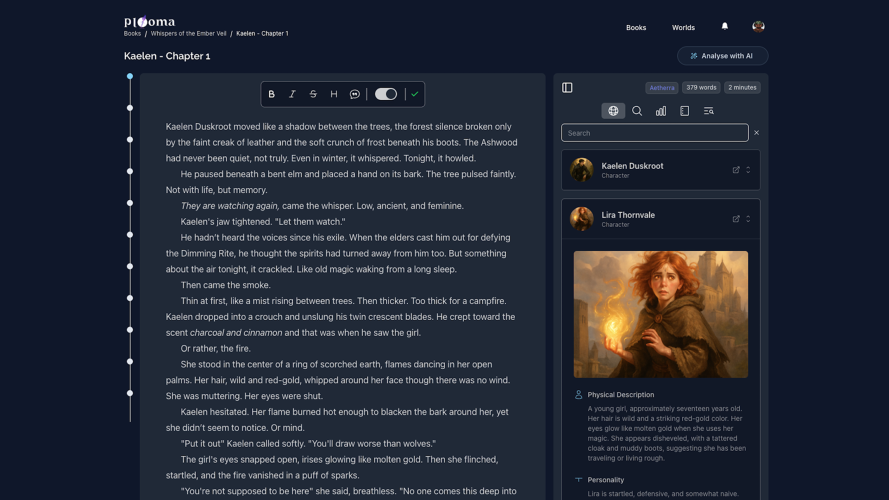Expand the Kaelen Duskroot character card
Image resolution: width=889 pixels, height=500 pixels.
pos(748,170)
